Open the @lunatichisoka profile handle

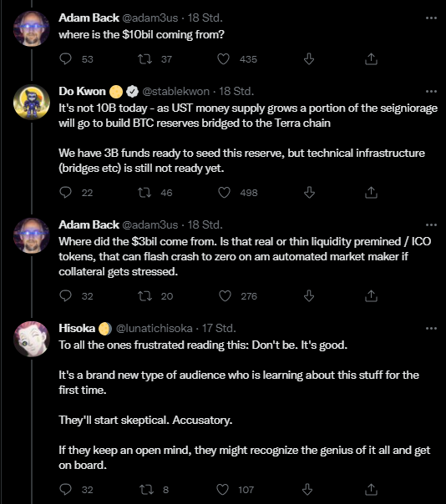pyautogui.click(x=155, y=328)
